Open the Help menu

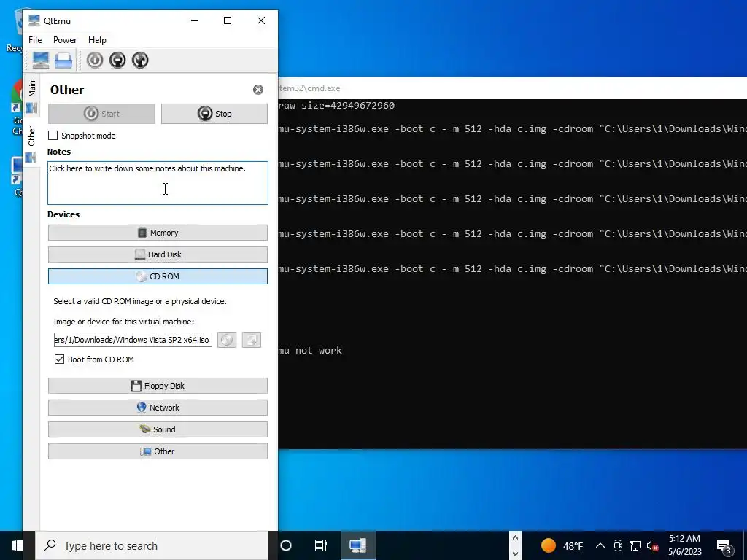[x=97, y=40]
